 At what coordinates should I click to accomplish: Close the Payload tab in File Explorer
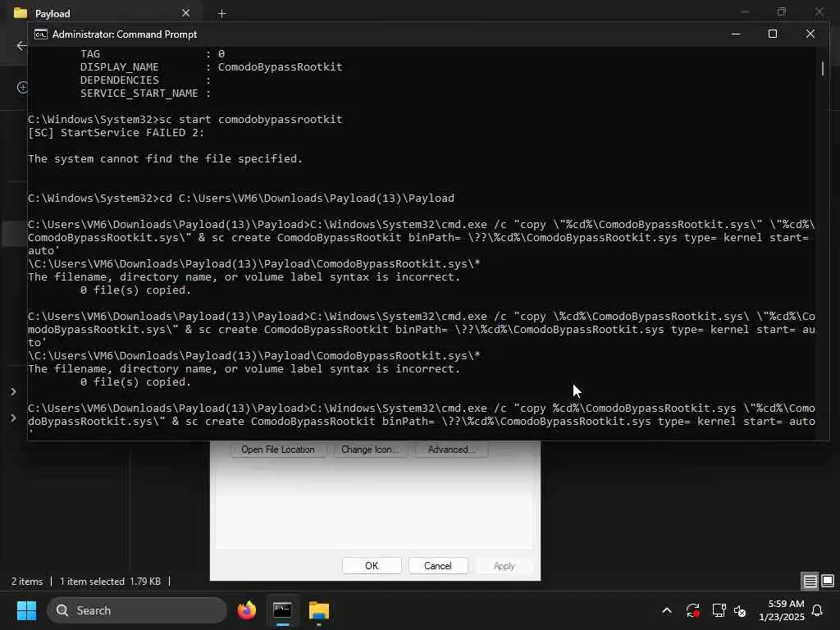click(x=185, y=13)
